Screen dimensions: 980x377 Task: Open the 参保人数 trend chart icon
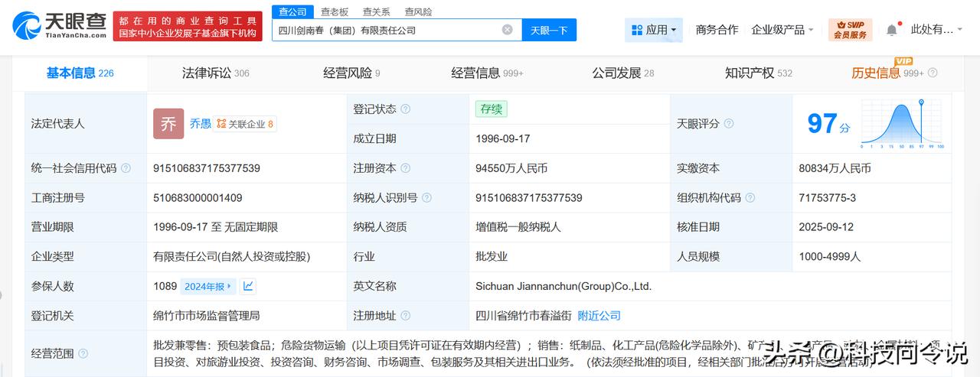point(248,286)
